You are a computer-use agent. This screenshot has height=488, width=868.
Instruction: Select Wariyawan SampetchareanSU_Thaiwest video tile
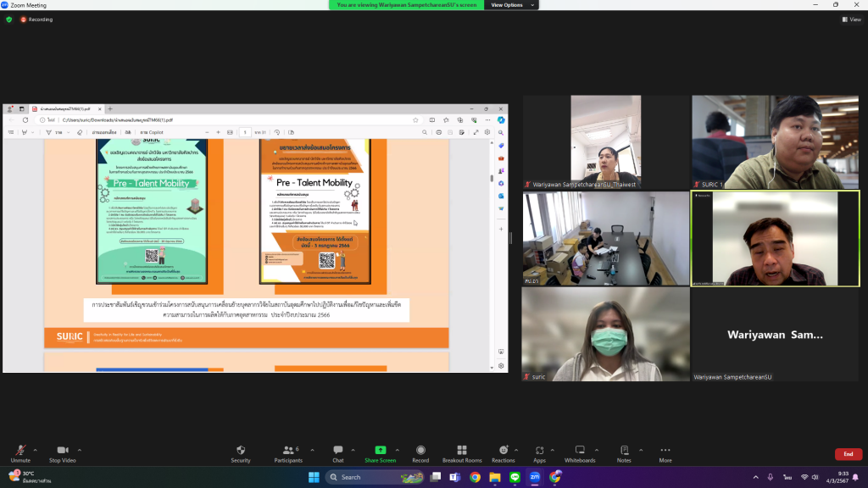coord(606,141)
